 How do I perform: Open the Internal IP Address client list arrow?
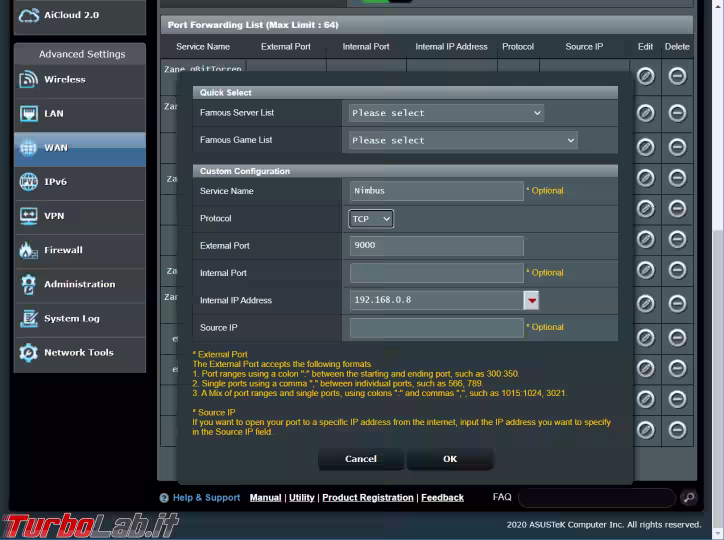pos(531,300)
